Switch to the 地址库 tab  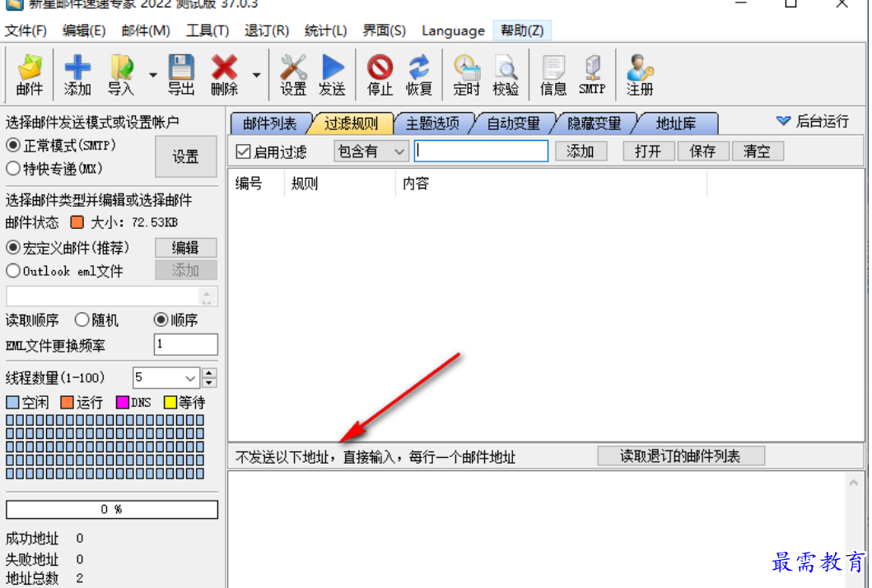coord(676,124)
